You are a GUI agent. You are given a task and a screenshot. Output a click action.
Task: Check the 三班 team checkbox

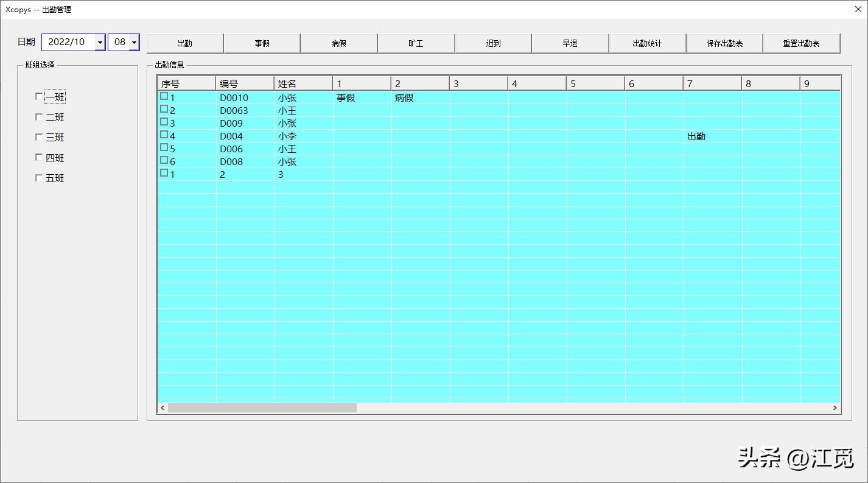40,137
